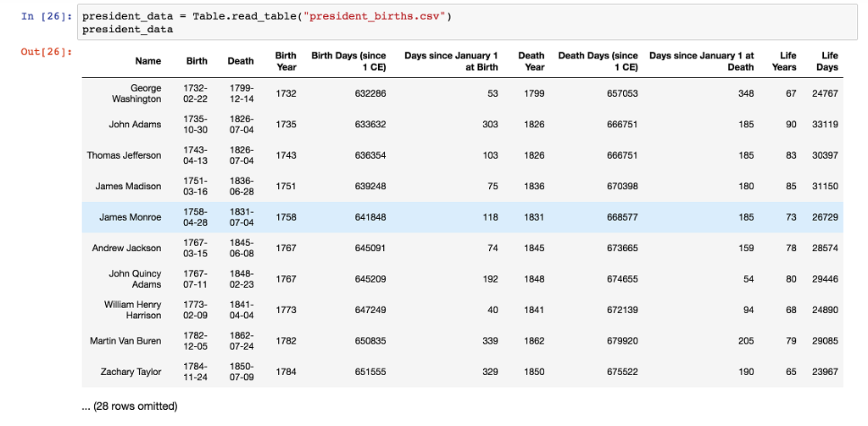Click the value 650835 in Van Buren's row

[370, 340]
